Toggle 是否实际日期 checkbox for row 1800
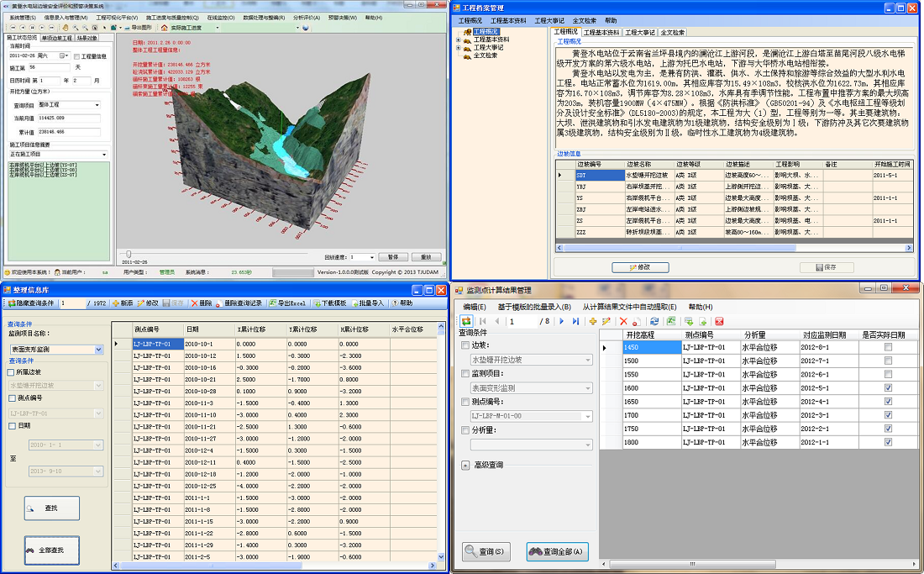Screen dimensions: 924x574 coord(888,442)
